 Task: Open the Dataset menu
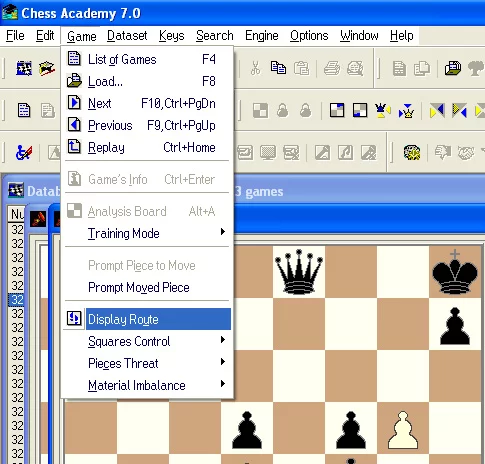(x=127, y=35)
